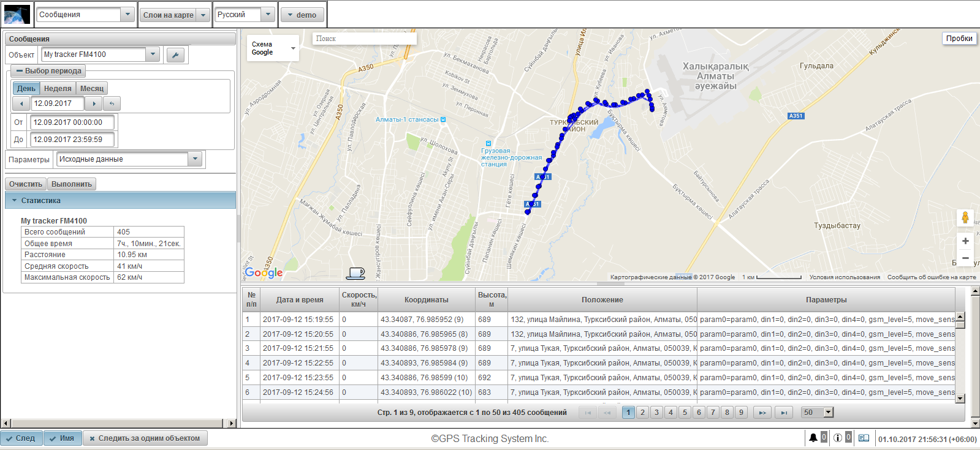Collapse the Статистика section
Screen dimensions: 980x450
15,200
